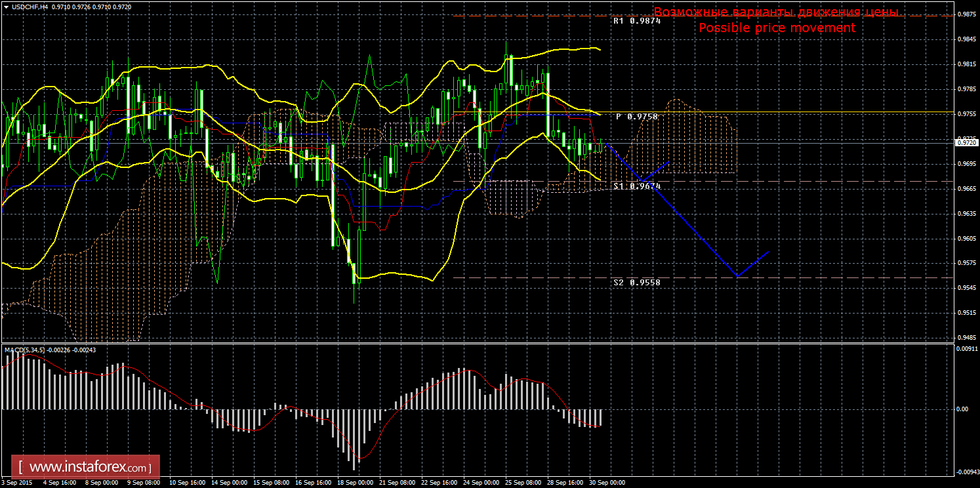
Task: Click the '22 Sep 16:00' time label
Action: 438,482
